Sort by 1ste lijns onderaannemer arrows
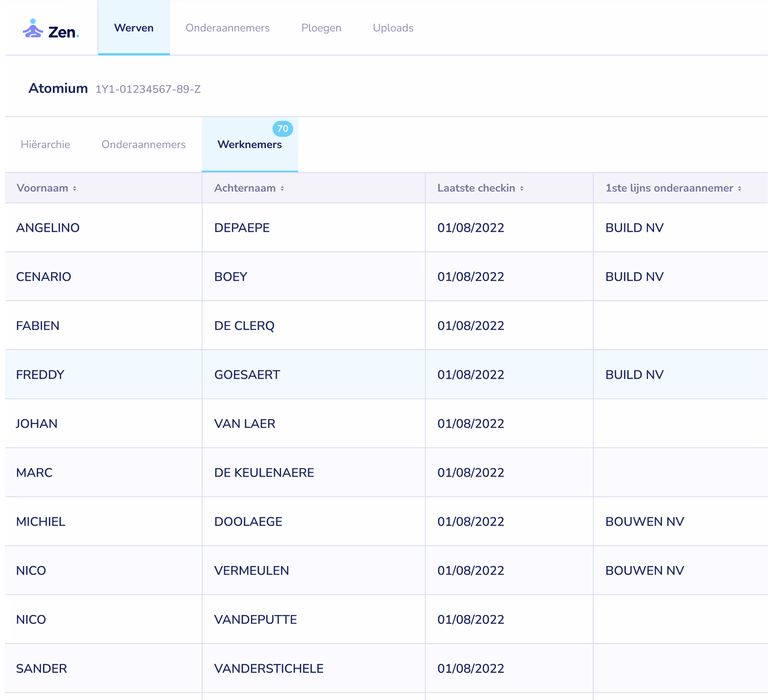Viewport: 768px width, 700px height. pyautogui.click(x=739, y=188)
